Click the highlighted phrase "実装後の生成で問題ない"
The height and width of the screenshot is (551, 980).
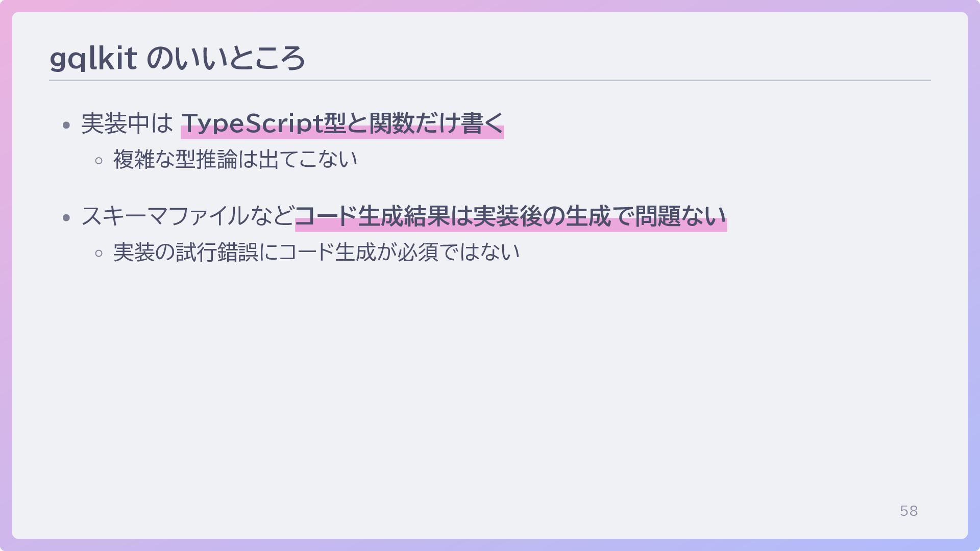tap(600, 216)
